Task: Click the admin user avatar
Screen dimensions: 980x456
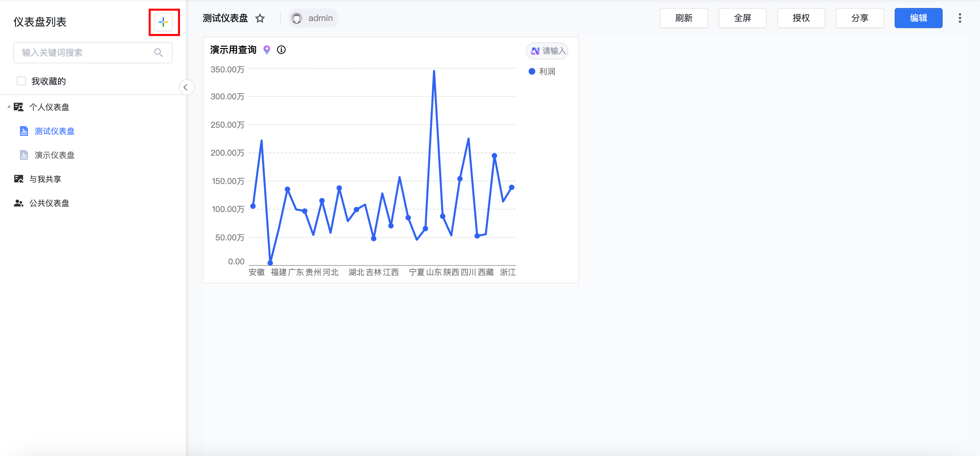Action: (297, 18)
